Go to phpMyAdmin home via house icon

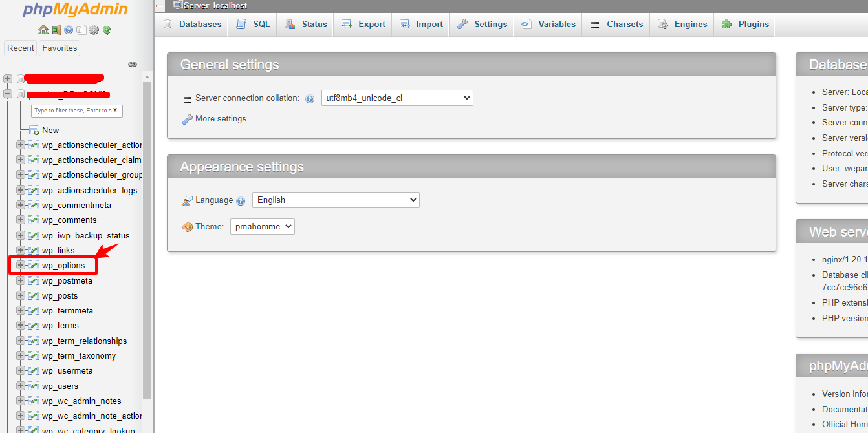[x=43, y=30]
